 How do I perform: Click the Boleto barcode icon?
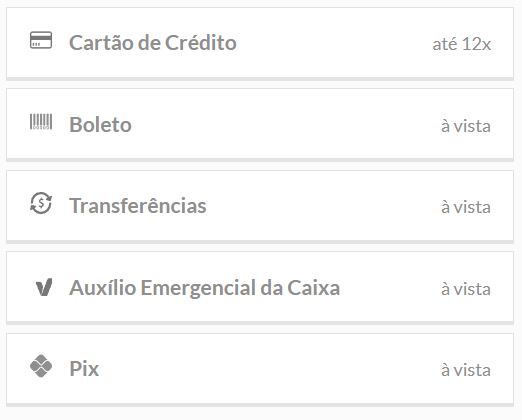pos(41,122)
